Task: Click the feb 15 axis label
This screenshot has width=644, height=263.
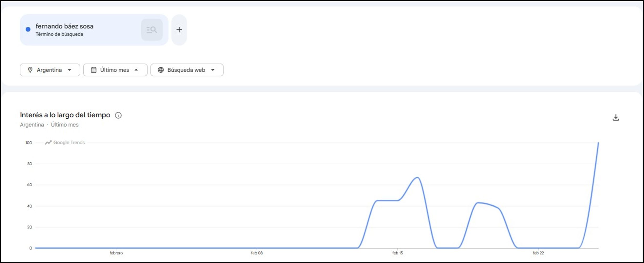Action: click(x=397, y=253)
